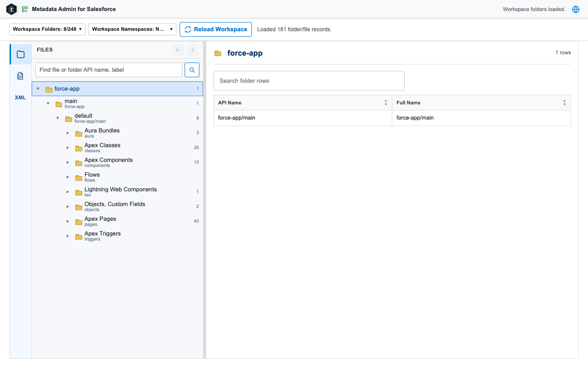Select the Apex Pages tree row label

[x=100, y=219]
